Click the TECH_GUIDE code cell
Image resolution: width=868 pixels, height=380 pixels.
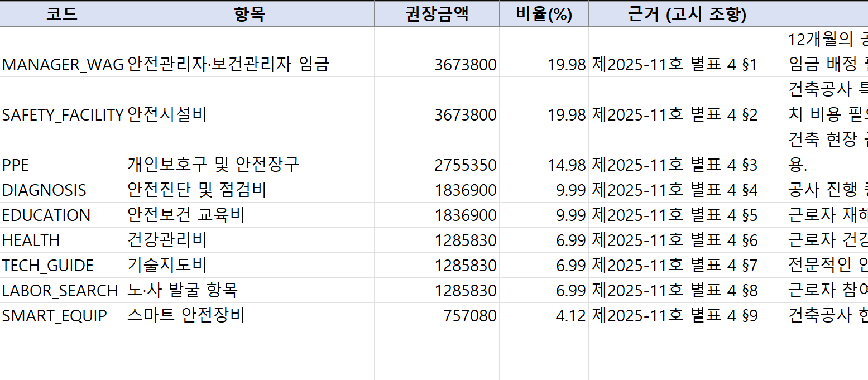click(62, 265)
